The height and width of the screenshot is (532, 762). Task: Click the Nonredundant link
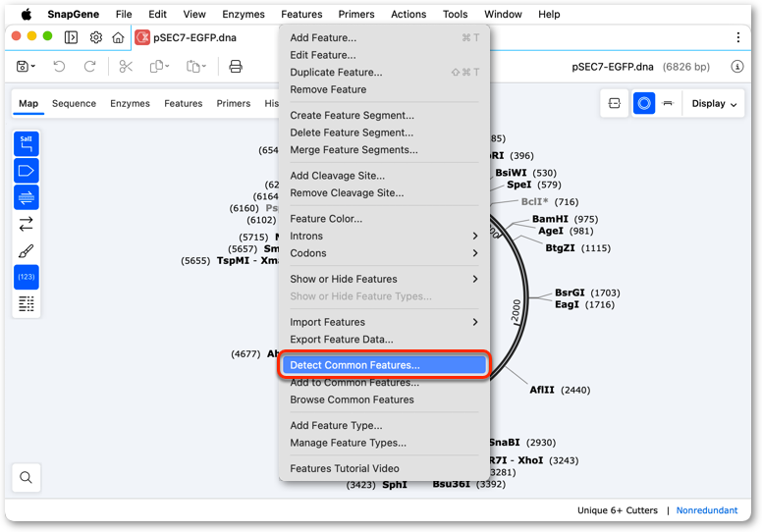click(x=707, y=510)
